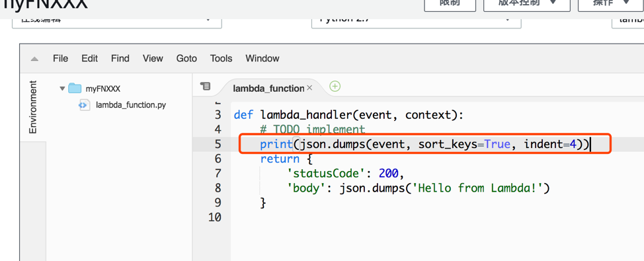
Task: Add a new editor tab
Action: [335, 86]
